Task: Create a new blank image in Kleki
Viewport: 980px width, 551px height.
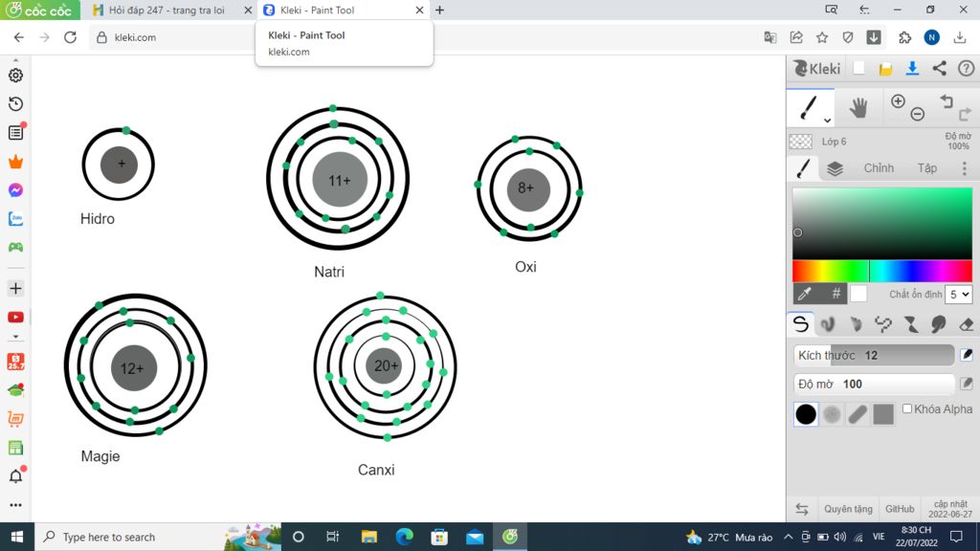Action: click(x=858, y=68)
